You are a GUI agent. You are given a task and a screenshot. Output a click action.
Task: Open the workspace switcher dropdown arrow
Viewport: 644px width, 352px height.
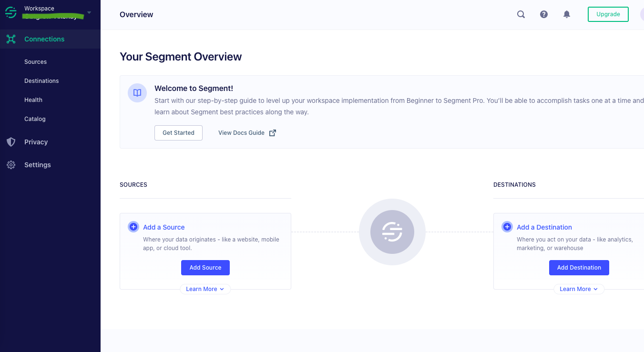(x=89, y=12)
